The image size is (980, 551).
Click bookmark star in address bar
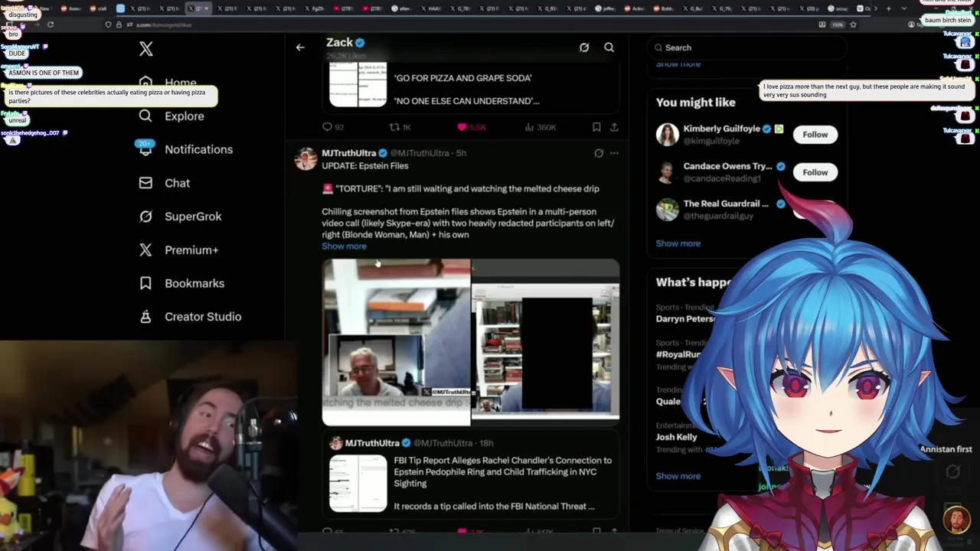(854, 24)
